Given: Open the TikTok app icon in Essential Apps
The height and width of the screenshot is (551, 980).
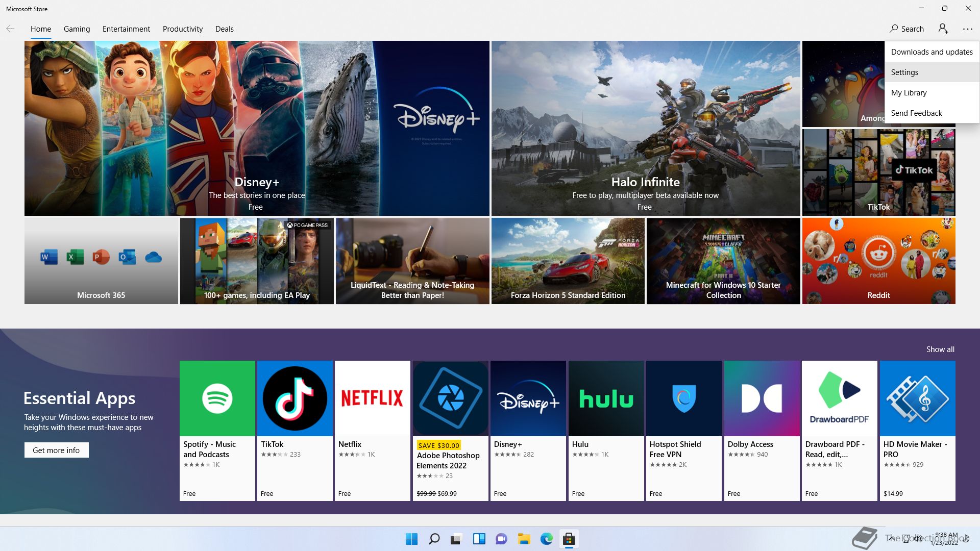Looking at the screenshot, I should click(x=295, y=398).
